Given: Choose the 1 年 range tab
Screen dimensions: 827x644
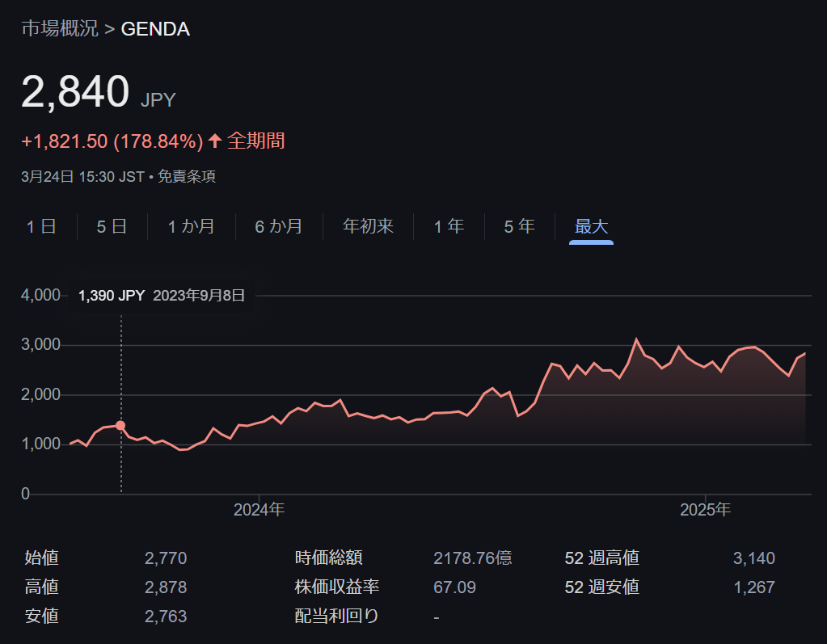Looking at the screenshot, I should point(449,226).
